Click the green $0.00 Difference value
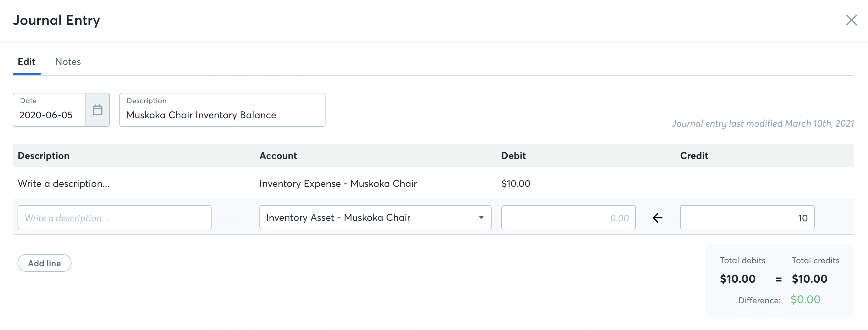Image resolution: width=868 pixels, height=330 pixels. (x=805, y=300)
